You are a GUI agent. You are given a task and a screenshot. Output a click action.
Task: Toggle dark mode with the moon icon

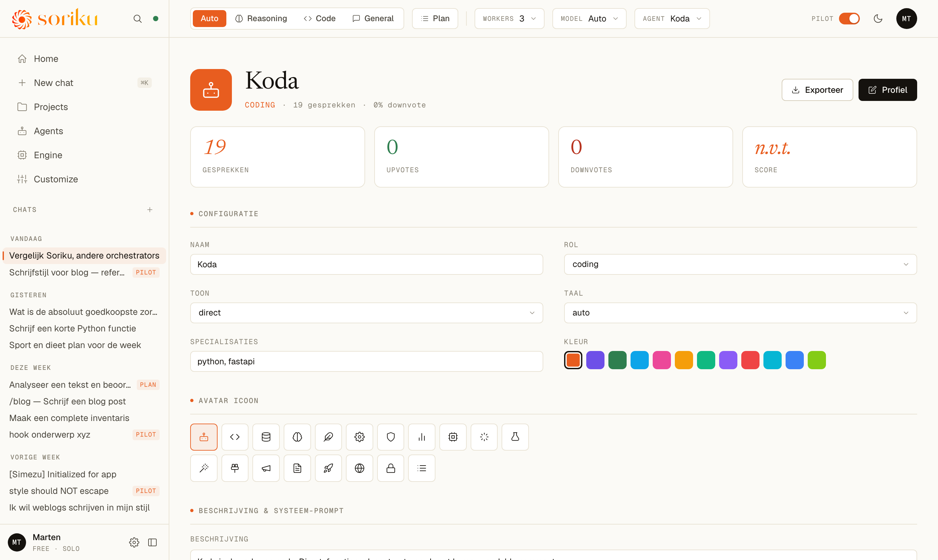click(x=878, y=19)
